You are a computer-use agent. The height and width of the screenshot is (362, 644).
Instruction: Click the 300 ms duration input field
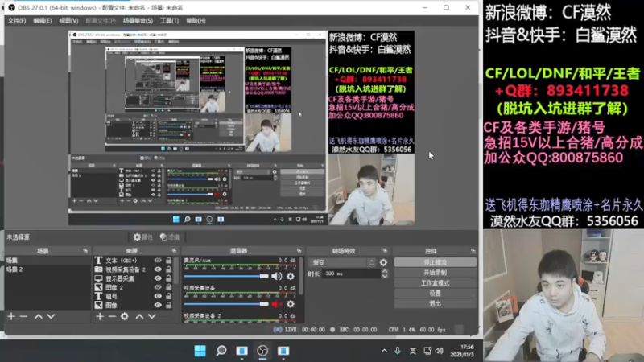[x=352, y=274]
